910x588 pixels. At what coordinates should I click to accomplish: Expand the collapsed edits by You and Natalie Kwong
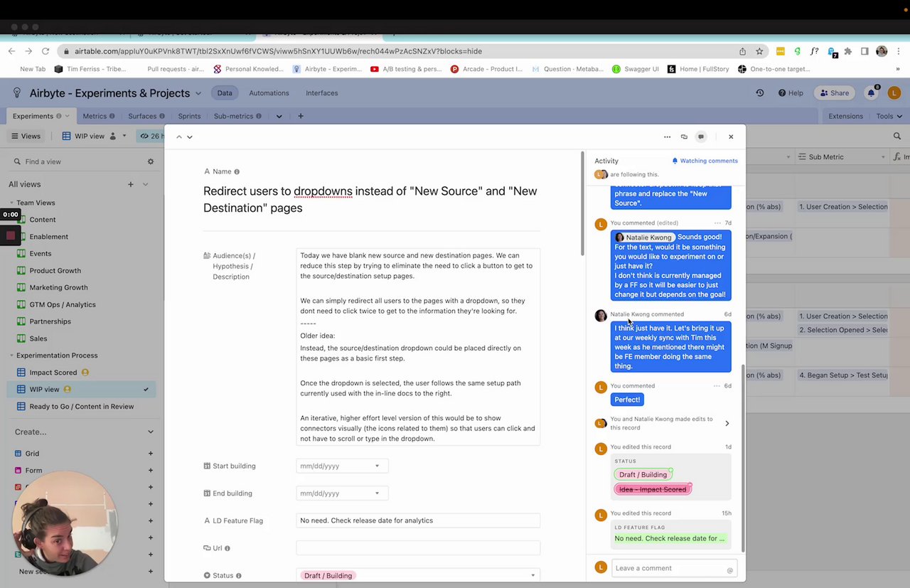pyautogui.click(x=727, y=424)
